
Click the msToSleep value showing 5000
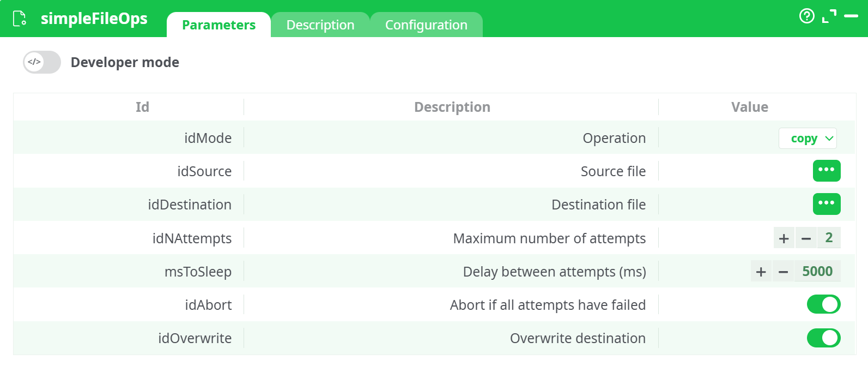tap(817, 271)
